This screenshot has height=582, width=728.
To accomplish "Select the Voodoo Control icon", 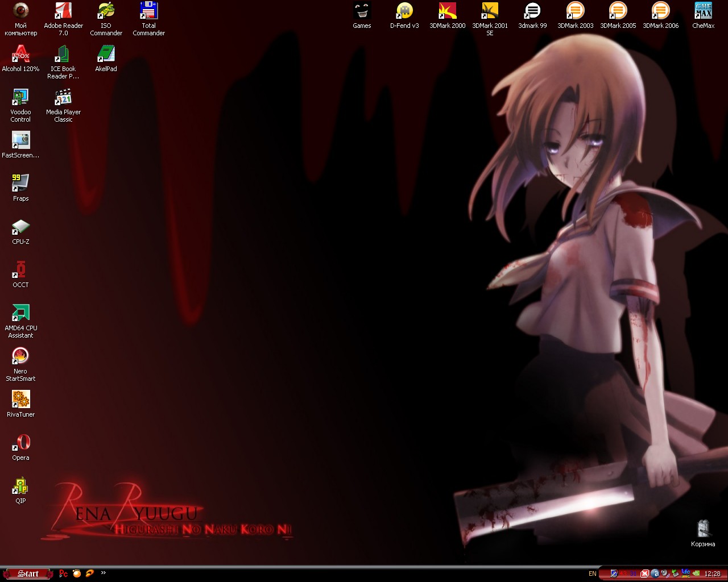I will 20,105.
